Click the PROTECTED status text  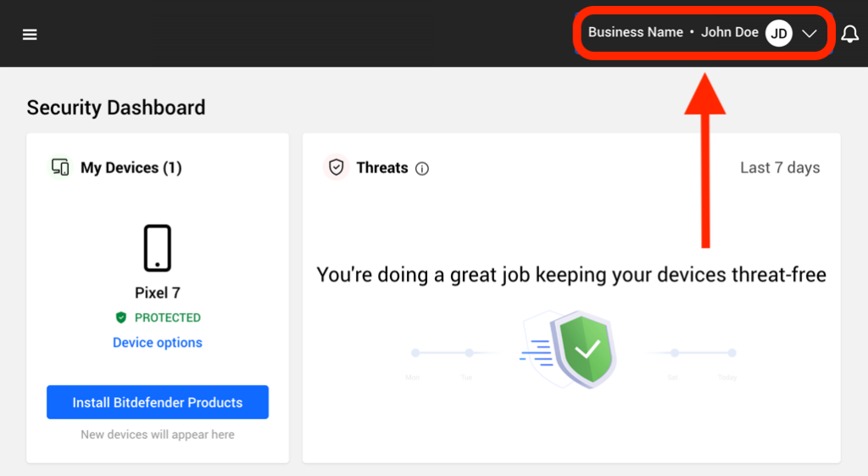coord(168,317)
